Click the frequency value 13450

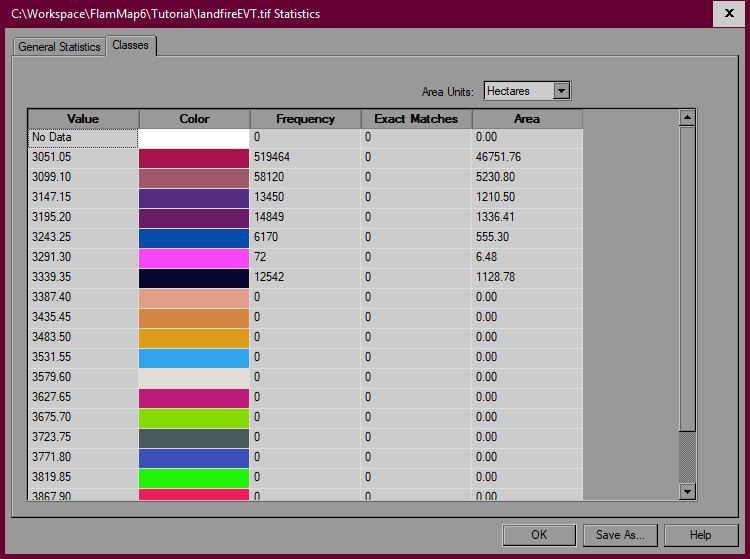click(x=269, y=197)
